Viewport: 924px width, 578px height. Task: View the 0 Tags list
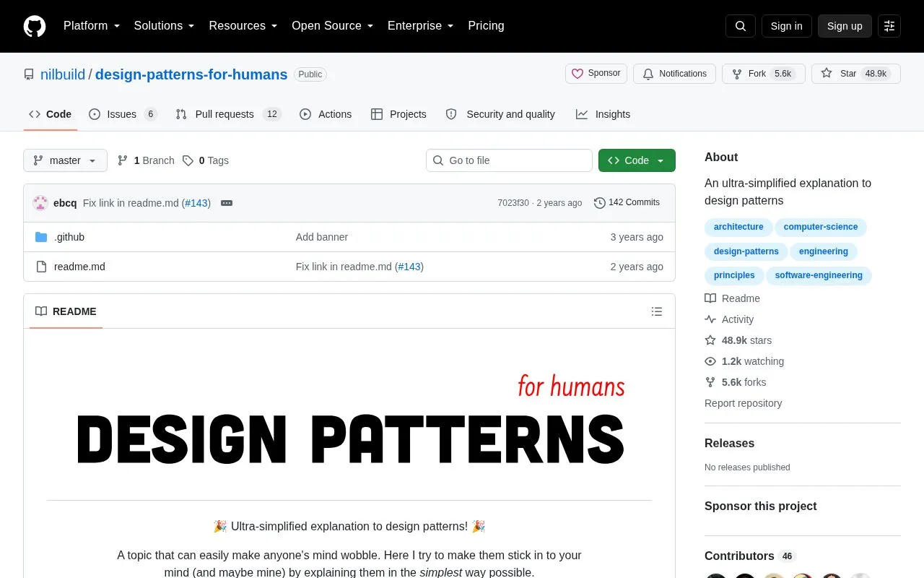click(206, 160)
